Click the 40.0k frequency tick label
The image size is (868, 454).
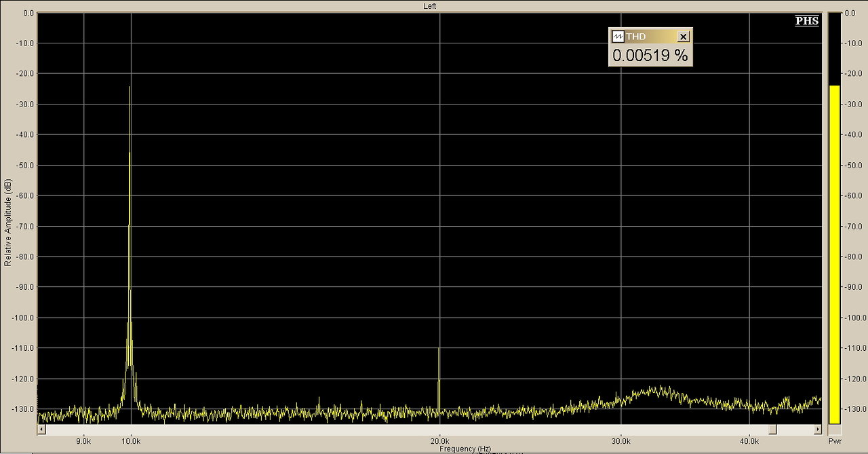749,440
